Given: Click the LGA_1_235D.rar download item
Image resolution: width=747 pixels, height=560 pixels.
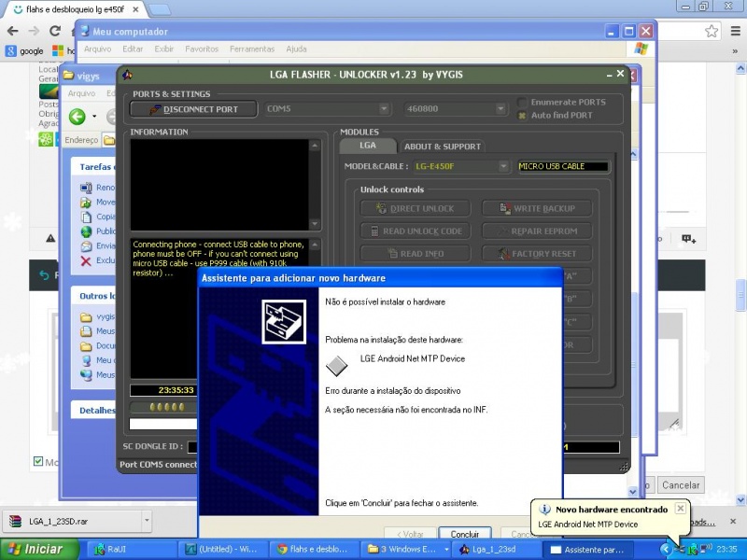Looking at the screenshot, I should click(x=73, y=522).
